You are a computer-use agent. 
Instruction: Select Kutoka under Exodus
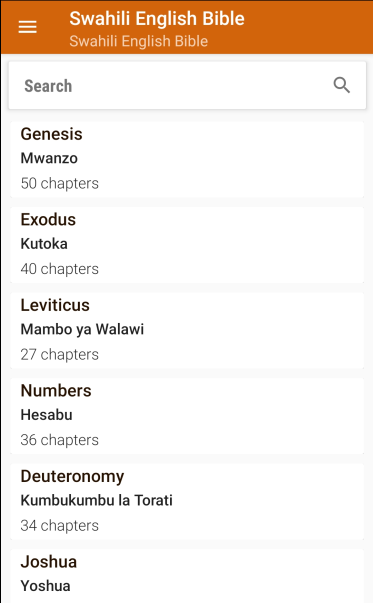pos(44,243)
